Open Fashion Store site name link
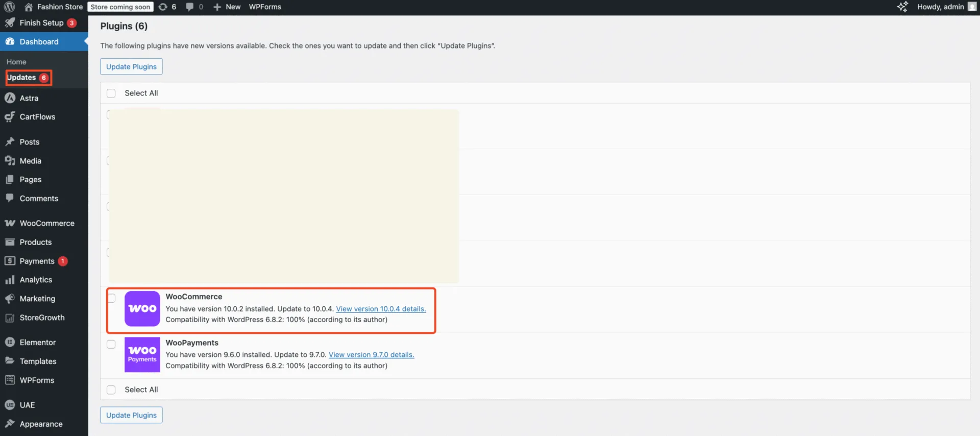 [60, 7]
